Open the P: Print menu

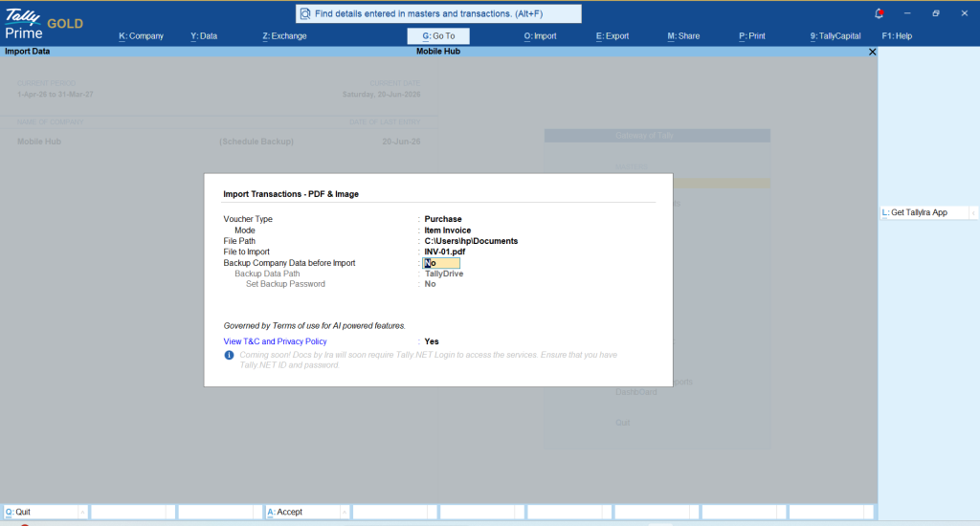752,36
